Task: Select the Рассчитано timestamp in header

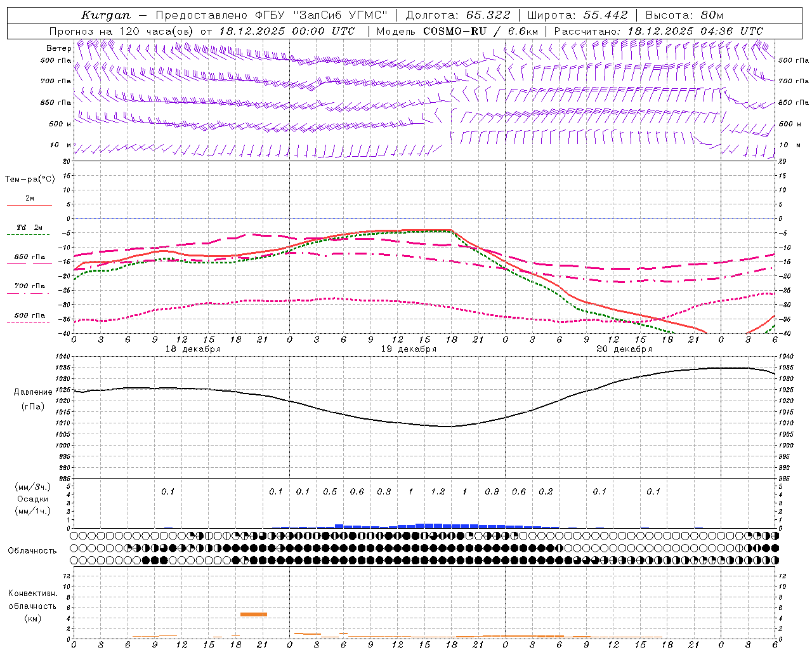Action: click(658, 31)
